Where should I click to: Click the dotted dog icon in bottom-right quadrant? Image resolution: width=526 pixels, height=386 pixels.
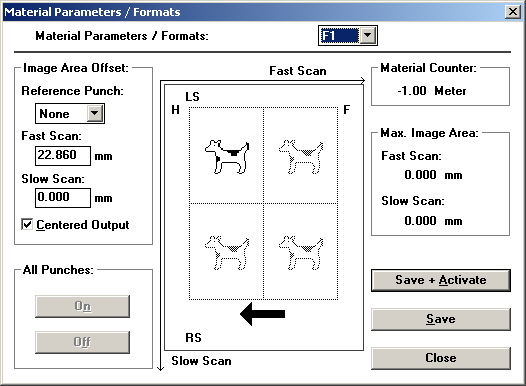(x=301, y=253)
